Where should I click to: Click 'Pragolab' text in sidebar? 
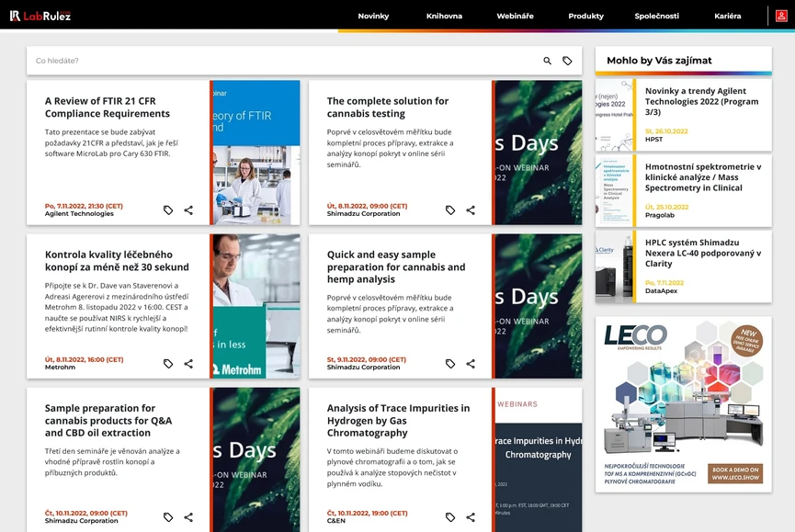pyautogui.click(x=660, y=215)
